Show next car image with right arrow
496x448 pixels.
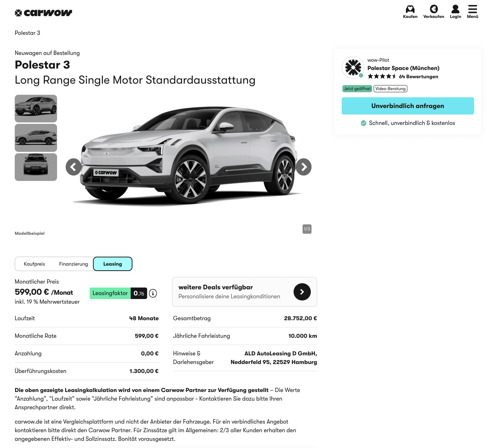pos(304,167)
